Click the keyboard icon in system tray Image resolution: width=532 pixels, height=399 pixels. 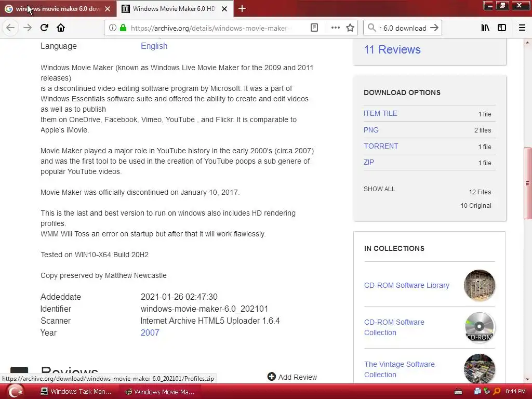point(458,392)
